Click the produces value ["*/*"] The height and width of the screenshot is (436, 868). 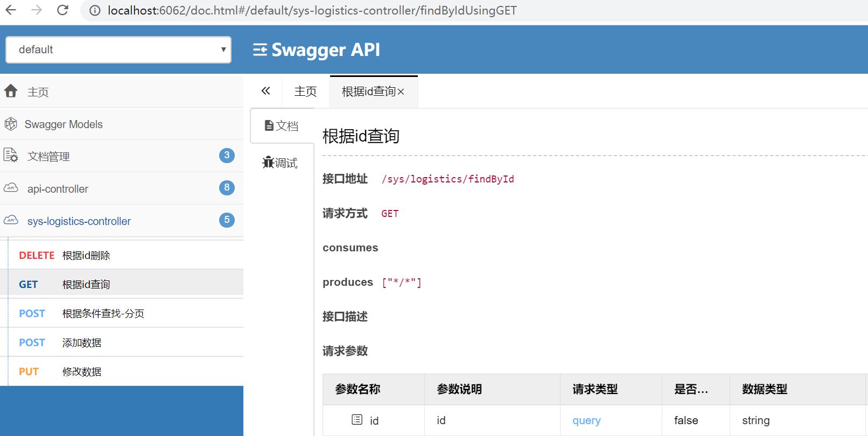pos(401,283)
